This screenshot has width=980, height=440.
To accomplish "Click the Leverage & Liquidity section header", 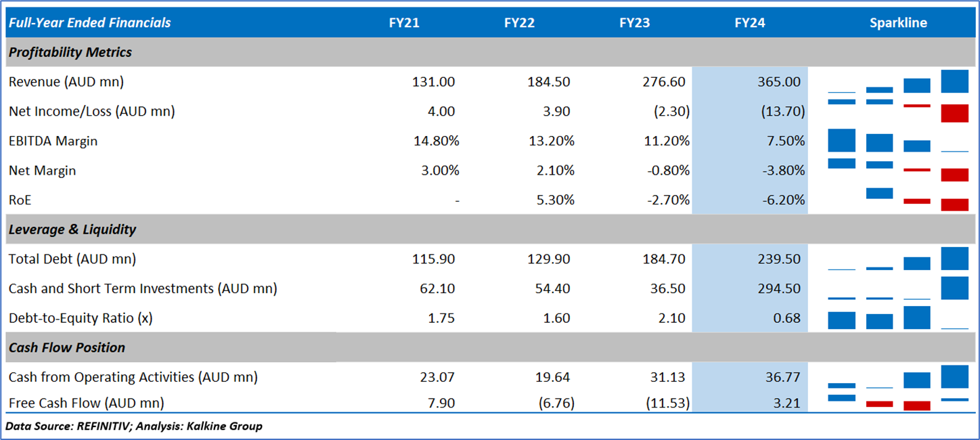I will 72,229.
